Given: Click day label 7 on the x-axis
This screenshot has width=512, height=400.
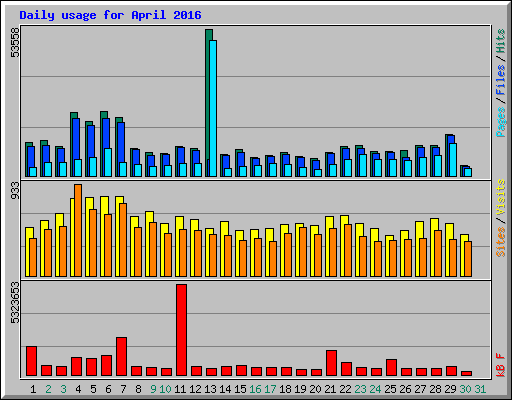Looking at the screenshot, I should pyautogui.click(x=123, y=389).
